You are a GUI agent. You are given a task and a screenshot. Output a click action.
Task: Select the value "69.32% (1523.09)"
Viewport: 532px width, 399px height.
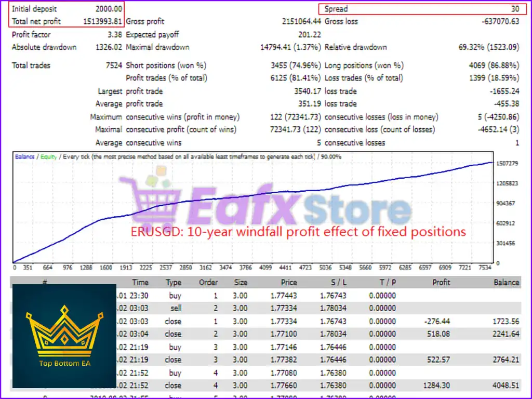pyautogui.click(x=489, y=47)
